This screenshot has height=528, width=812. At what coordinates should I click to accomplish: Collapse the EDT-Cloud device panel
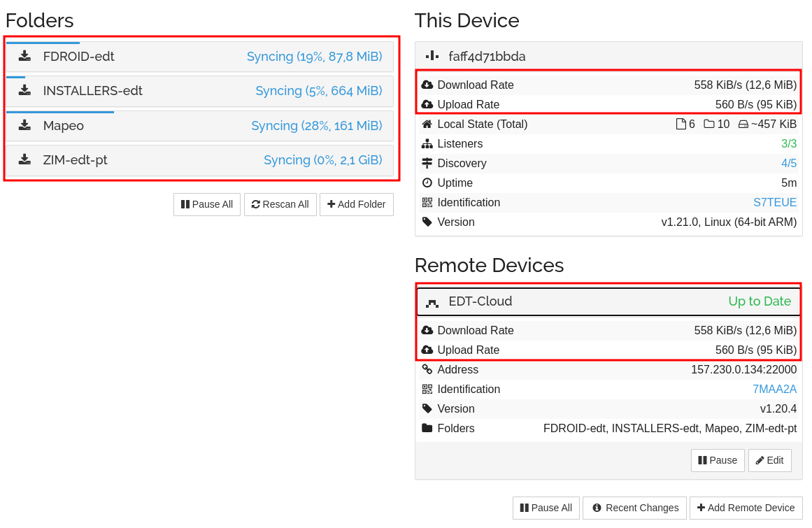608,301
